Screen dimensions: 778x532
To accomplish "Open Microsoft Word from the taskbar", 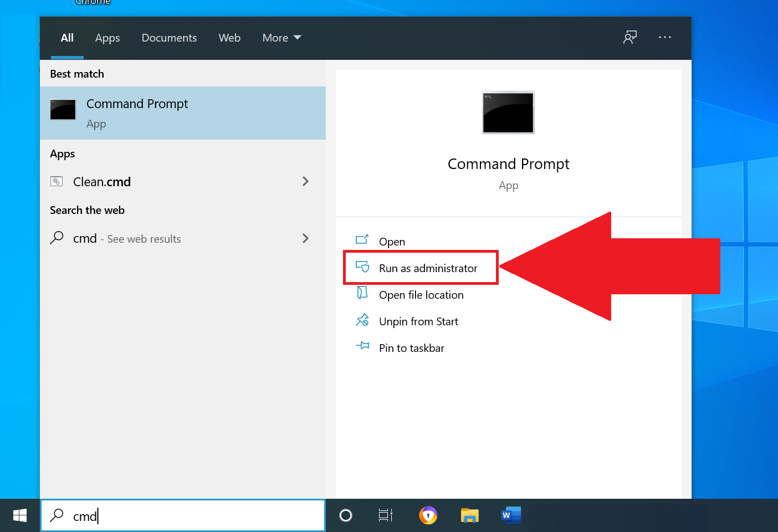I will coord(511,515).
